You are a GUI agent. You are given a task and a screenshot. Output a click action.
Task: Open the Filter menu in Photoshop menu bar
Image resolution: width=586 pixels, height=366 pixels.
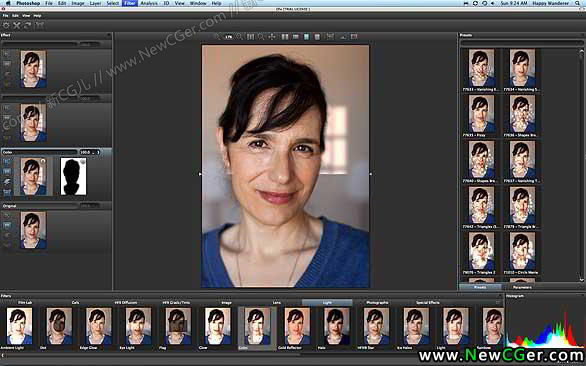130,3
